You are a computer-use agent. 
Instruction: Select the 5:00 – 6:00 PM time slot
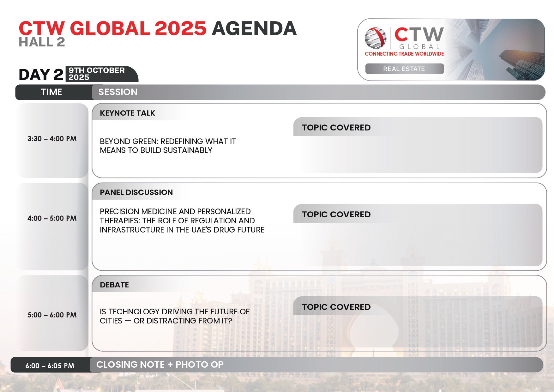pyautogui.click(x=52, y=315)
